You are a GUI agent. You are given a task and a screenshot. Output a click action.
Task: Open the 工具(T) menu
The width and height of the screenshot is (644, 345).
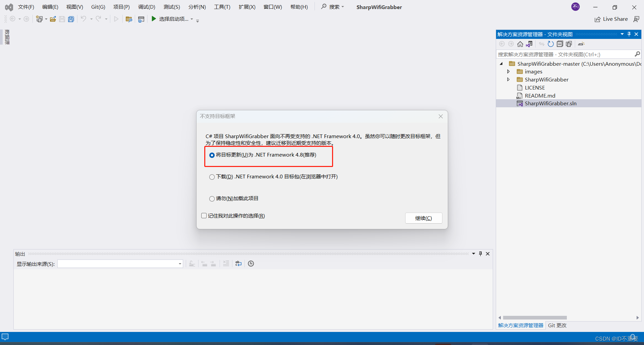click(222, 7)
